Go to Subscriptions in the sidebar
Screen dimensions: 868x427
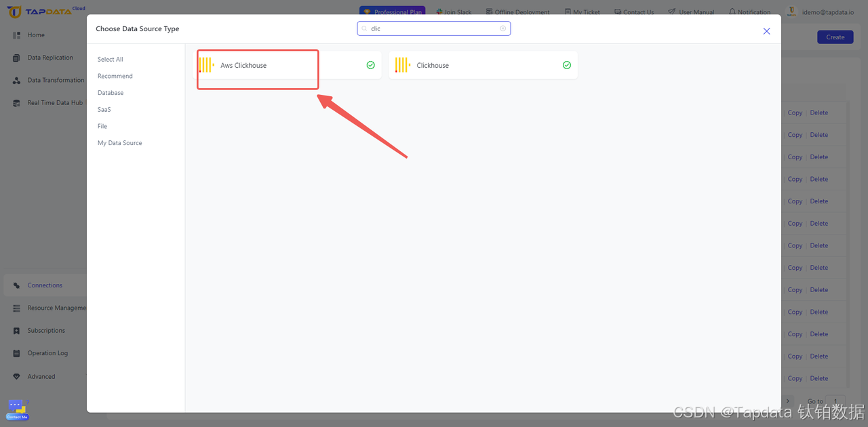pos(45,331)
